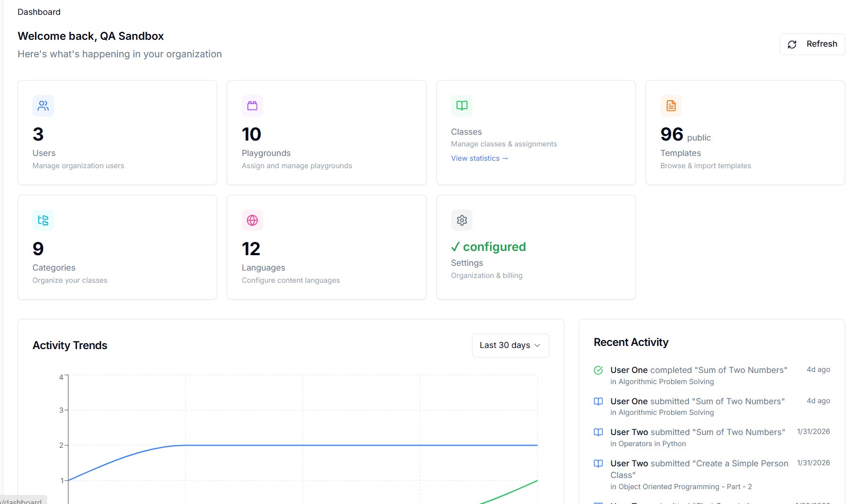Follow the View statistics link
The image size is (851, 504).
click(479, 158)
